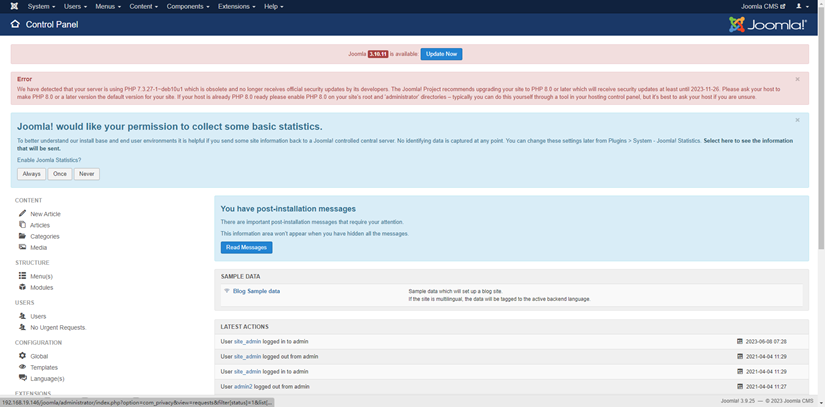Click the Language(s) comments icon

pyautogui.click(x=22, y=378)
